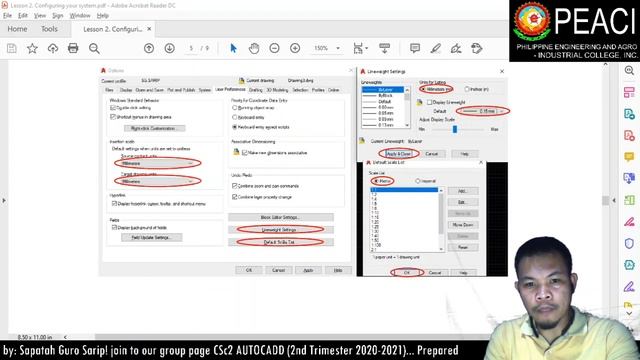Collapse the right tools pane arrow
Viewport: 640px width, 360px height.
point(614,200)
